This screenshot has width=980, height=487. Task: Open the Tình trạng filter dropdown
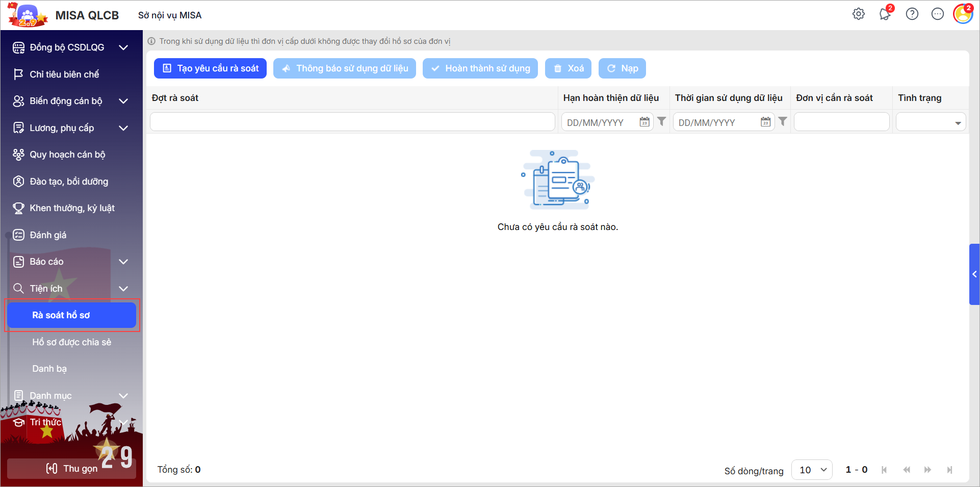[x=958, y=123]
